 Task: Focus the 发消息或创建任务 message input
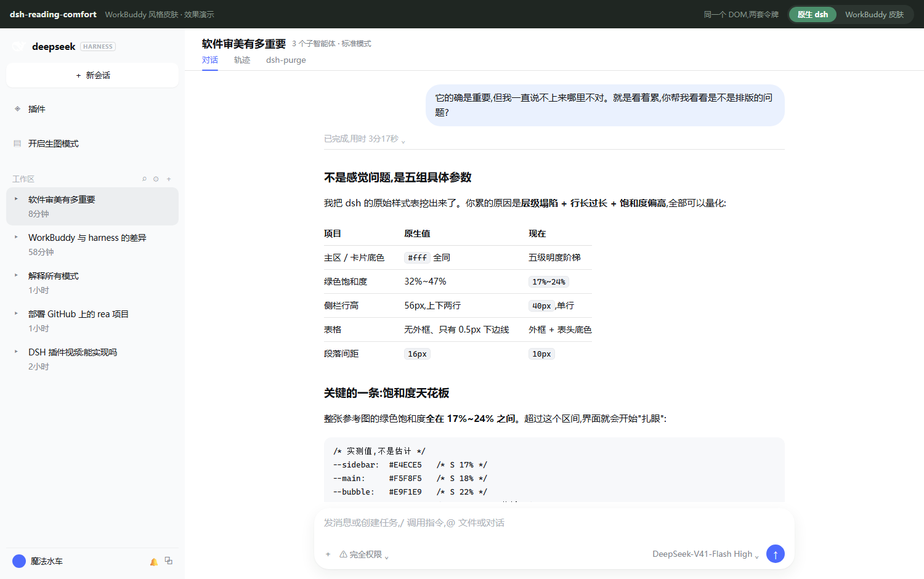(554, 523)
